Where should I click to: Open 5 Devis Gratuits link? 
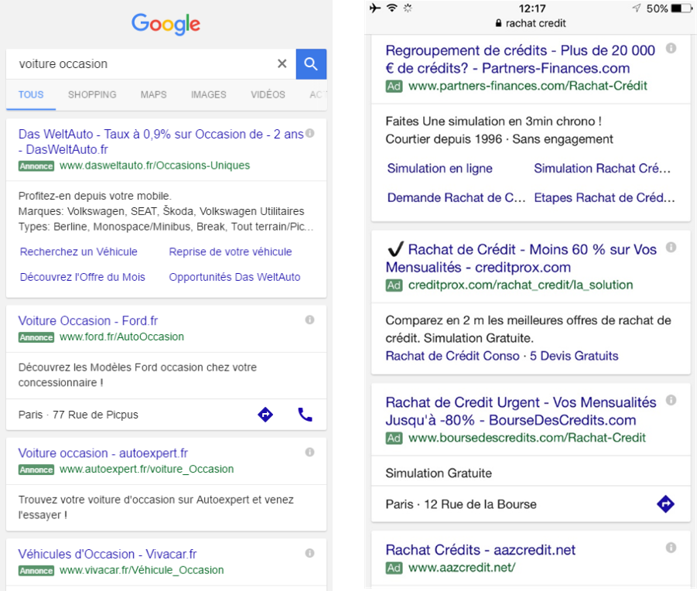574,356
